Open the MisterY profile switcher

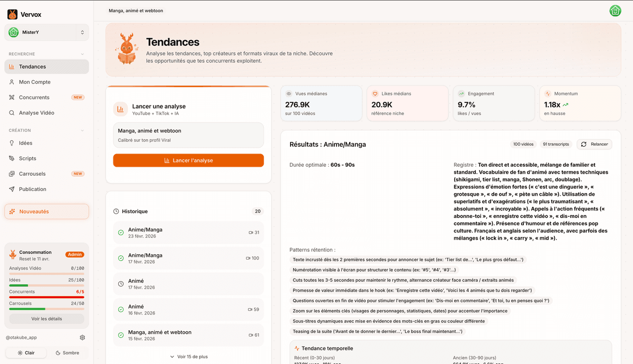point(46,33)
